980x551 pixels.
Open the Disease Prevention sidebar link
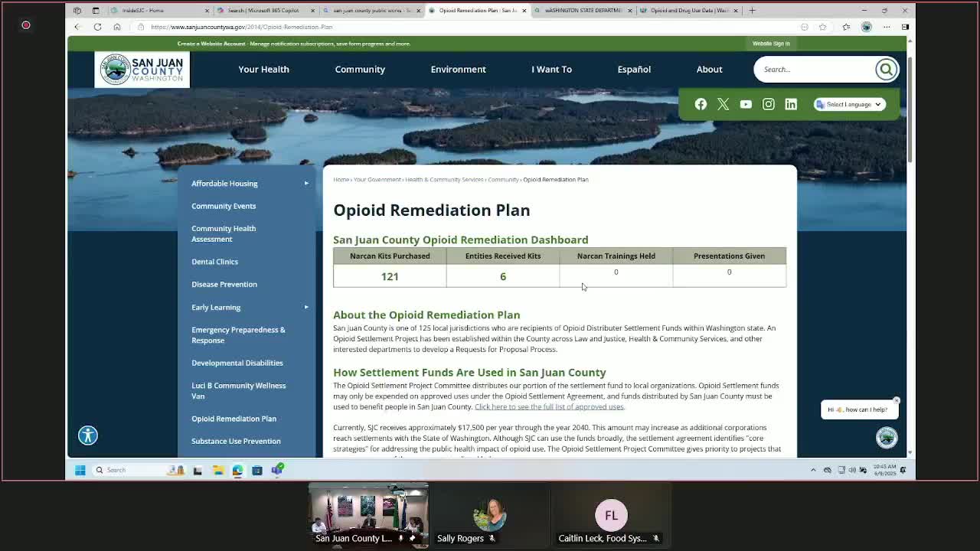[x=224, y=284]
